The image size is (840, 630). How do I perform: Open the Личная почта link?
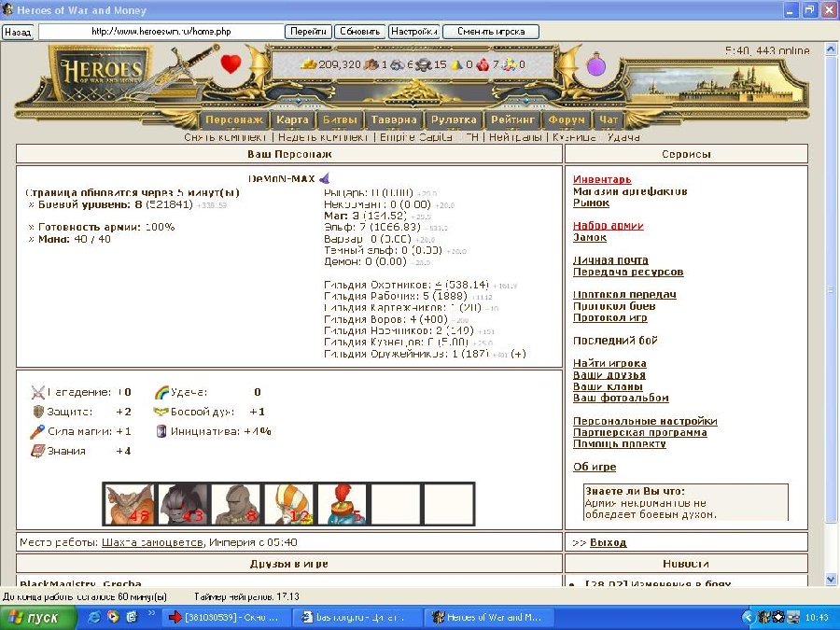click(x=610, y=259)
